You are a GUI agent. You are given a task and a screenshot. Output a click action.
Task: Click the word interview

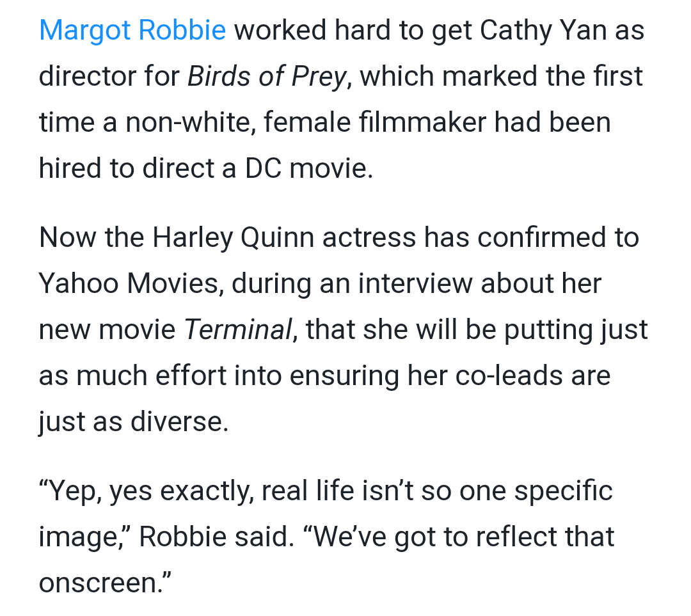click(415, 283)
